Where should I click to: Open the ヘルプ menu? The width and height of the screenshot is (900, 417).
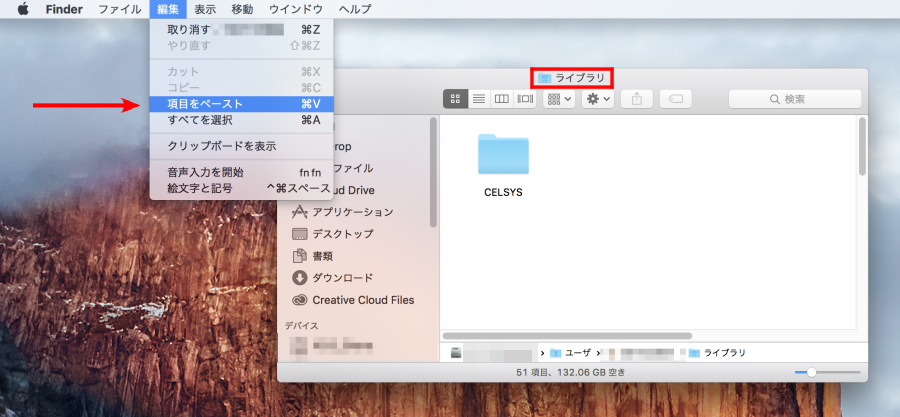[355, 9]
